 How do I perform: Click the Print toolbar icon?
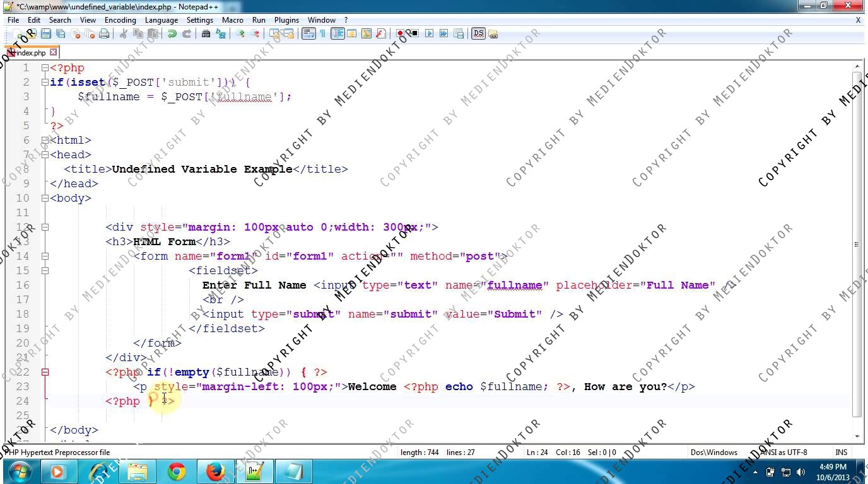(x=104, y=34)
